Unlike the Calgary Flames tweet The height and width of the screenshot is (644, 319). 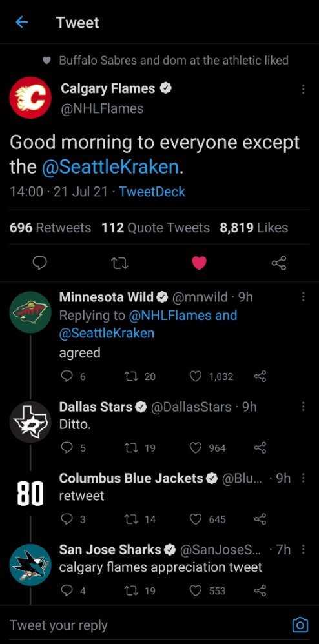(199, 263)
